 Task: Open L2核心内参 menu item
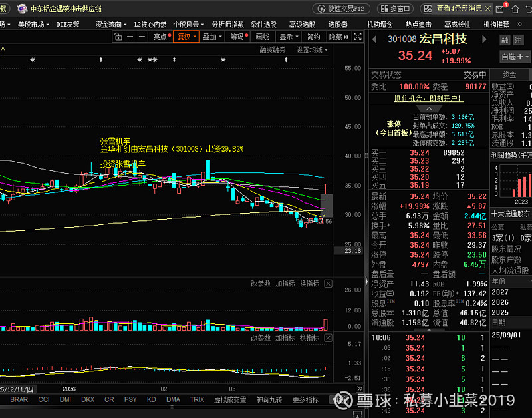tap(150, 25)
